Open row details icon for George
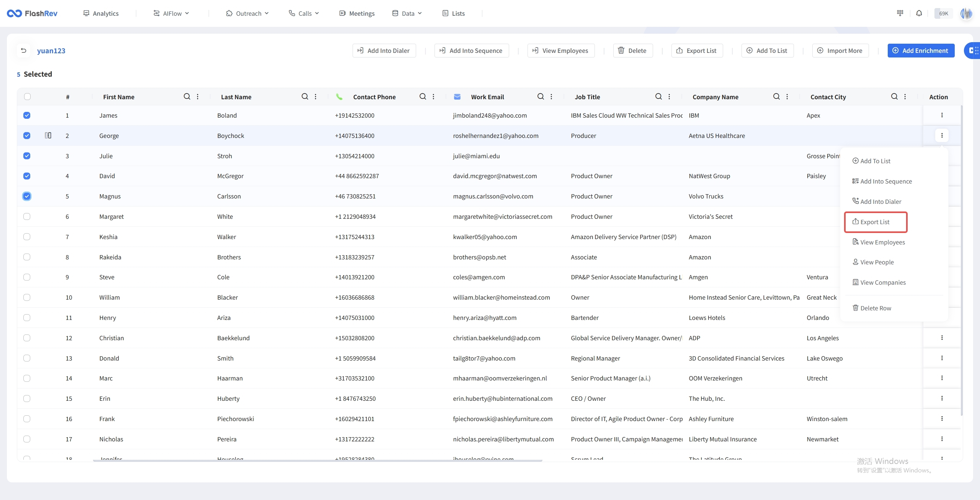 click(x=48, y=135)
